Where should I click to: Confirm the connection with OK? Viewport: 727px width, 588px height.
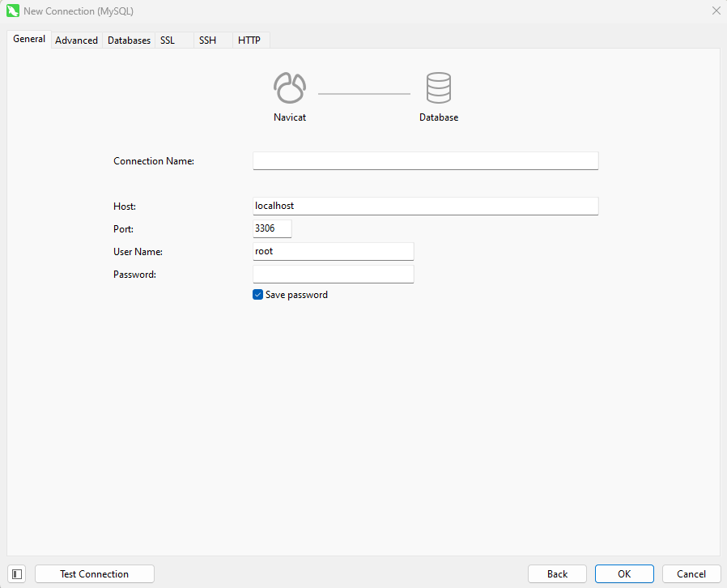coord(624,574)
